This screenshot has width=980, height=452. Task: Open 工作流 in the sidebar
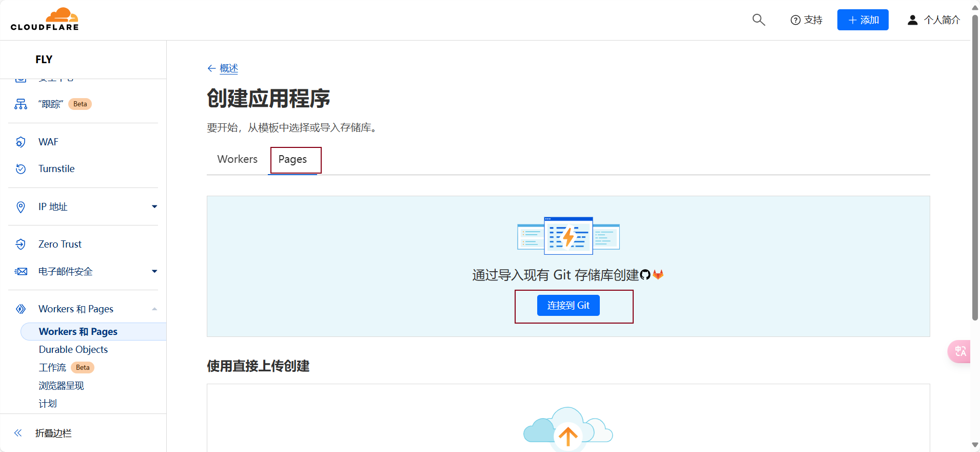click(52, 368)
